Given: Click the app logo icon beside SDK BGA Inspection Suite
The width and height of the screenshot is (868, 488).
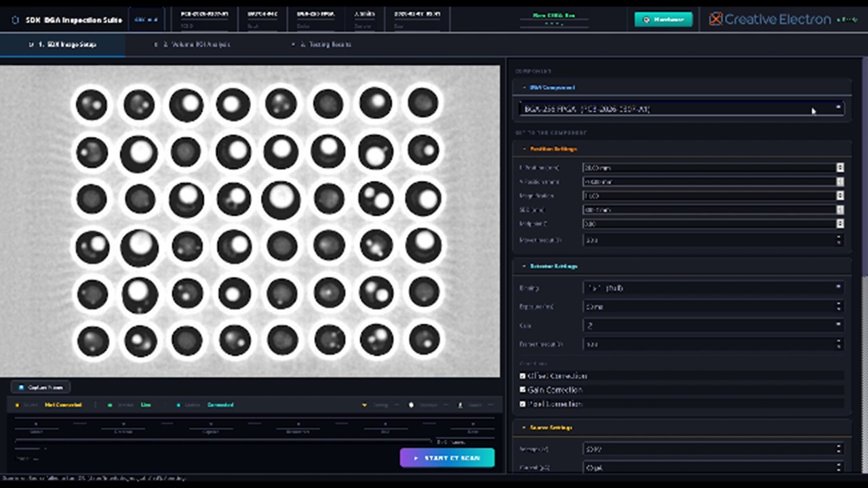Looking at the screenshot, I should [15, 20].
